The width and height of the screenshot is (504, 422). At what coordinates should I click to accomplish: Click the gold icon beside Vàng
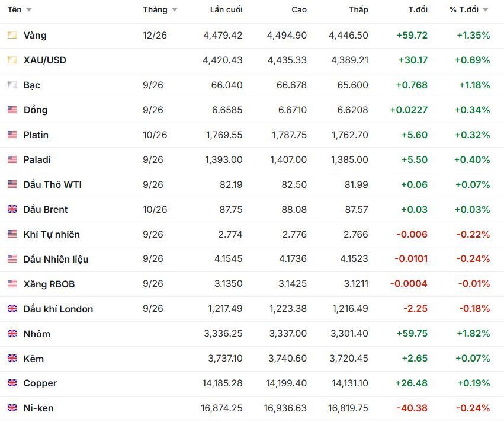pyautogui.click(x=12, y=35)
